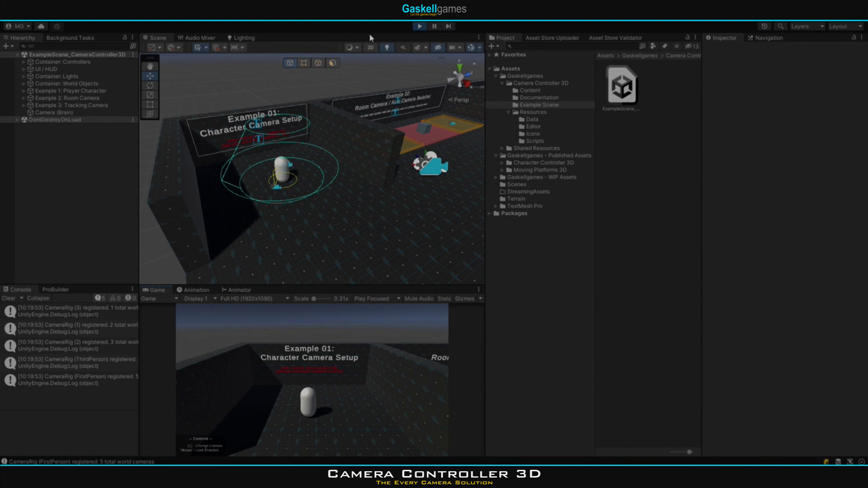Viewport: 868px width, 488px height.
Task: Open the MG account dropdown
Action: (18, 26)
